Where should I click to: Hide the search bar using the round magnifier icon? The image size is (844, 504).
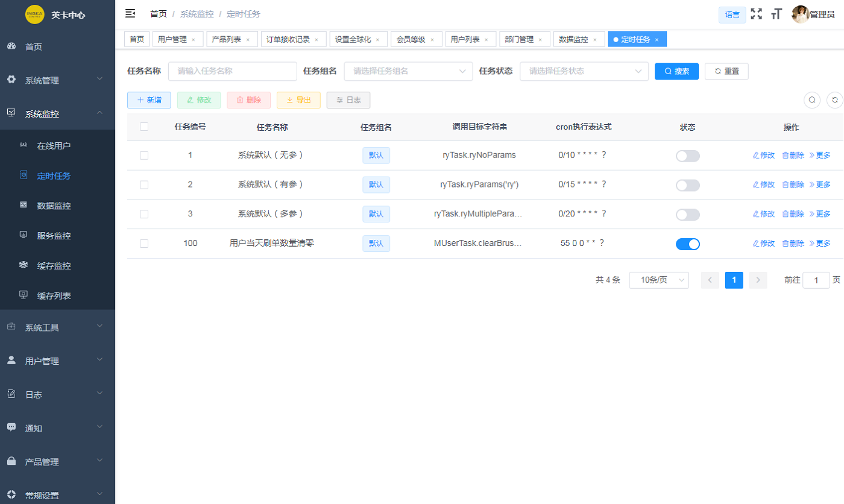coord(812,100)
